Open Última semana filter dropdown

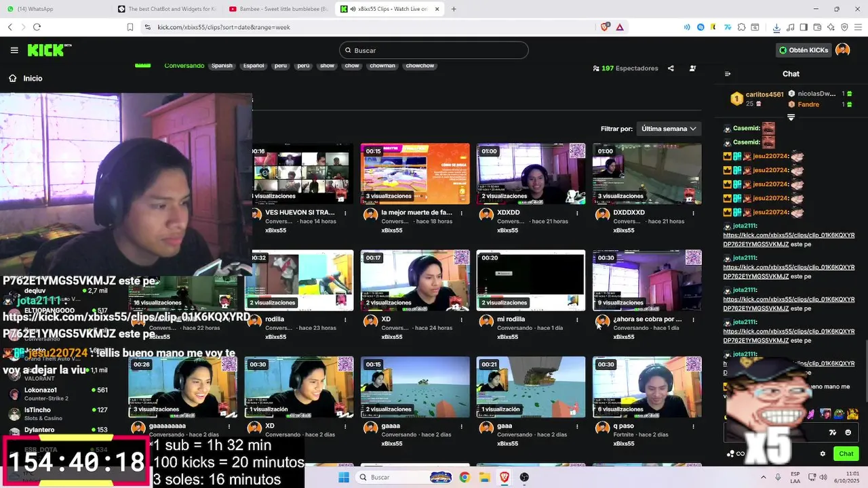(669, 129)
